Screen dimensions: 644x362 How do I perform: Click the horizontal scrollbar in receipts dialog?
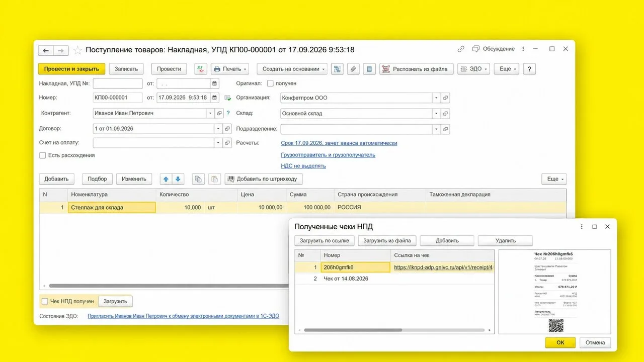pos(353,330)
